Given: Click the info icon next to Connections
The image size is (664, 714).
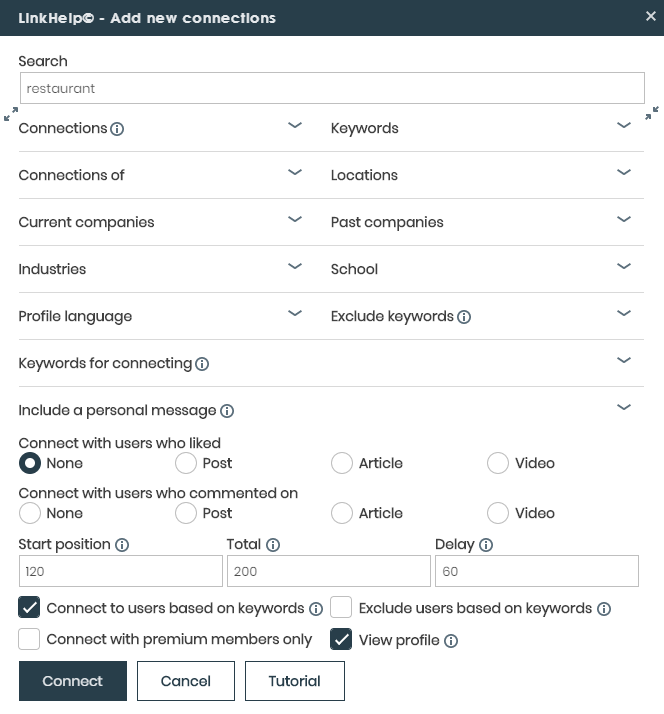Looking at the screenshot, I should [x=117, y=129].
